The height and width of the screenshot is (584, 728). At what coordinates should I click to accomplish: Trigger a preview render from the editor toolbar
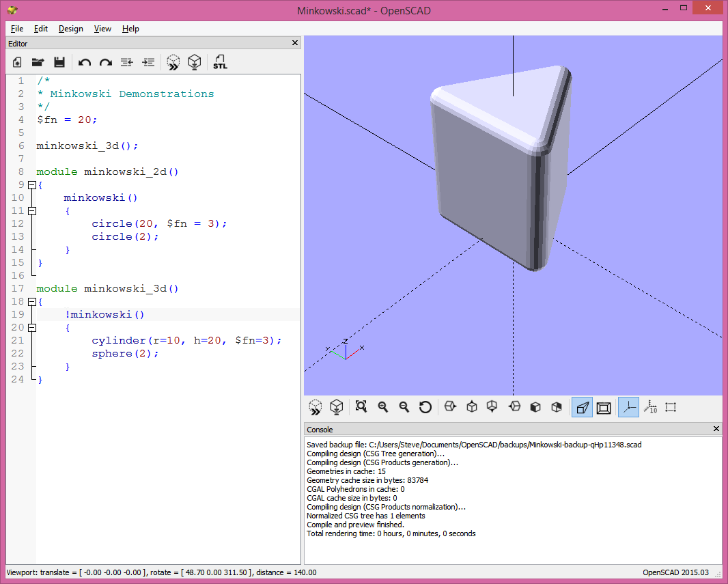[x=173, y=62]
